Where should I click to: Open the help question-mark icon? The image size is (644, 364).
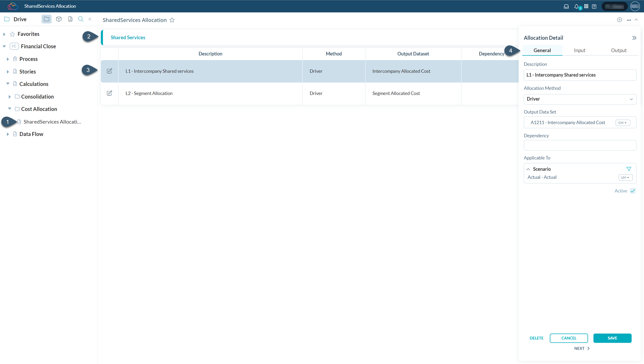point(594,6)
